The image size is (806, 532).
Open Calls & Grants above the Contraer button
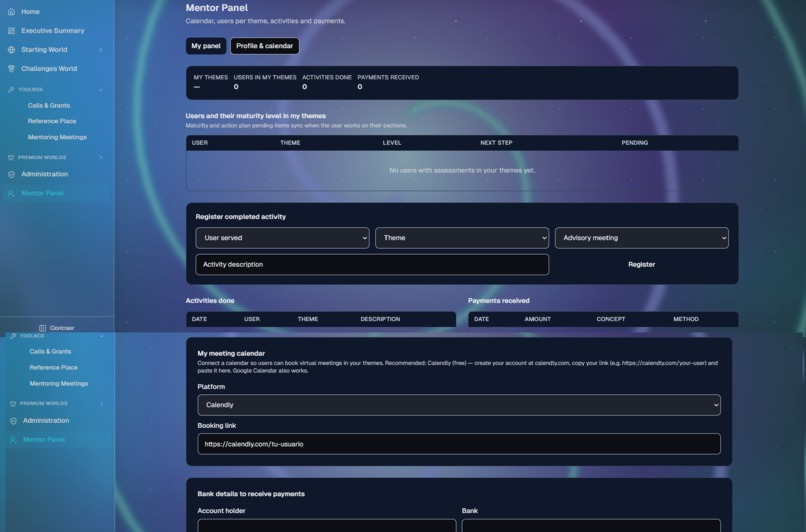click(x=49, y=105)
